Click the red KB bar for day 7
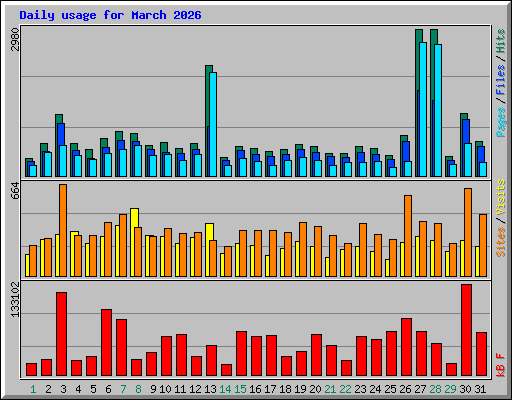Viewport: 512px width, 400px height. pos(121,348)
